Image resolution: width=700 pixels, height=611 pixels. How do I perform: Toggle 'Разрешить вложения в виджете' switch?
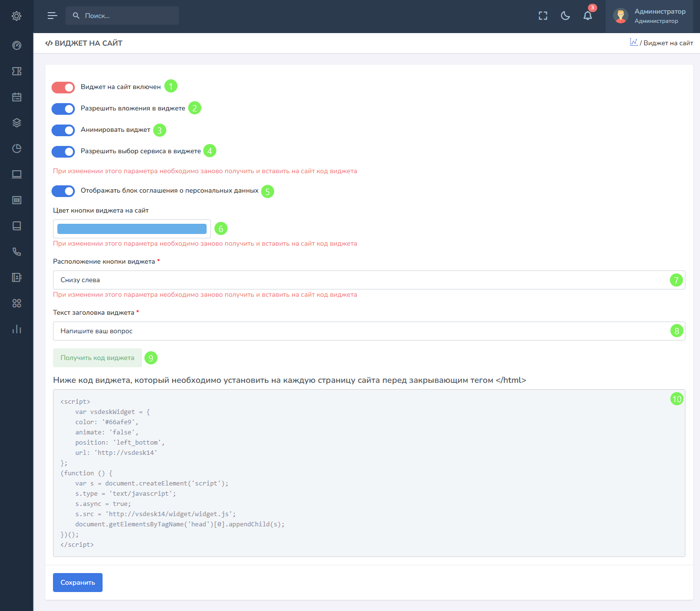coord(63,109)
